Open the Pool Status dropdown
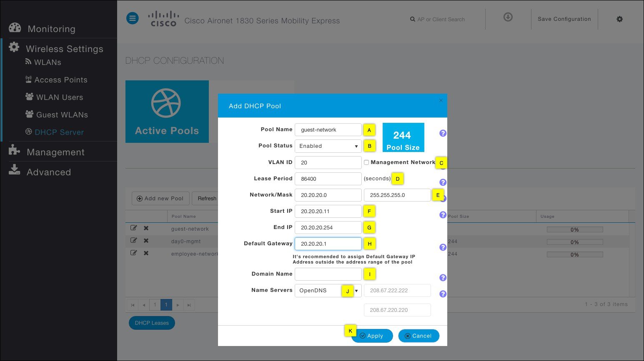Screen dimensions: 644x361 pyautogui.click(x=328, y=146)
